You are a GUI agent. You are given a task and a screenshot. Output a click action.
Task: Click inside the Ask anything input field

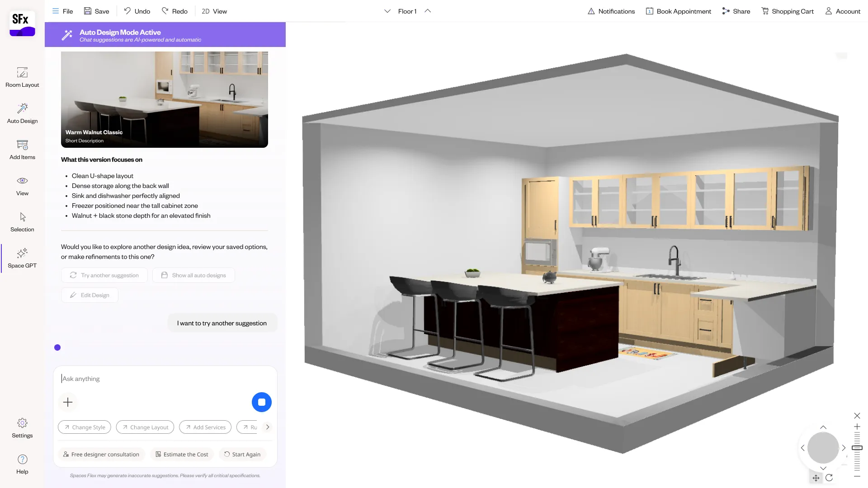tap(165, 379)
